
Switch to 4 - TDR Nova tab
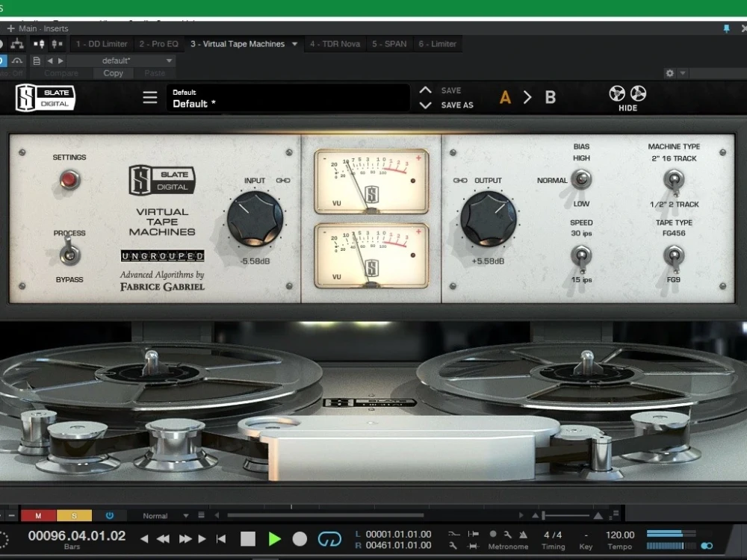[x=335, y=44]
